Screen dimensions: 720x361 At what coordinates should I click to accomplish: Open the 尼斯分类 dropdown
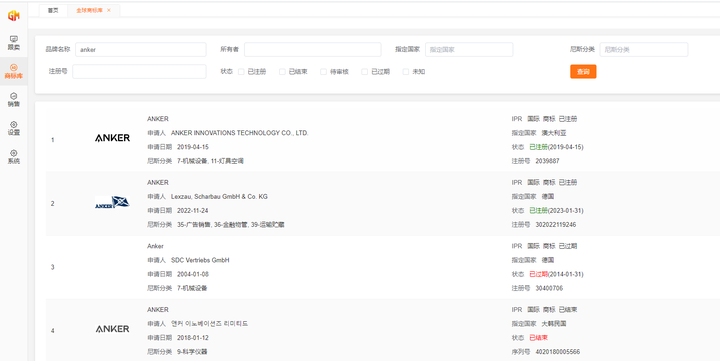click(644, 50)
